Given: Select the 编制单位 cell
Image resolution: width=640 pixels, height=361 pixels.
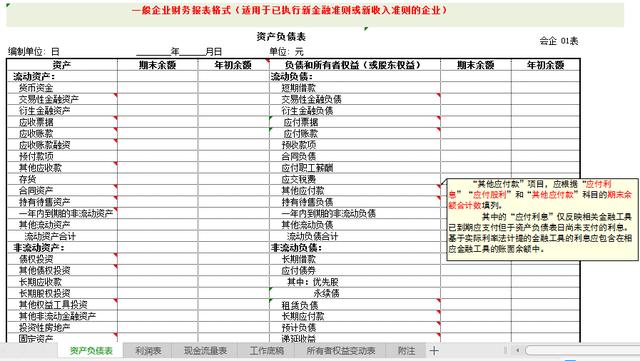Looking at the screenshot, I should pyautogui.click(x=34, y=51).
